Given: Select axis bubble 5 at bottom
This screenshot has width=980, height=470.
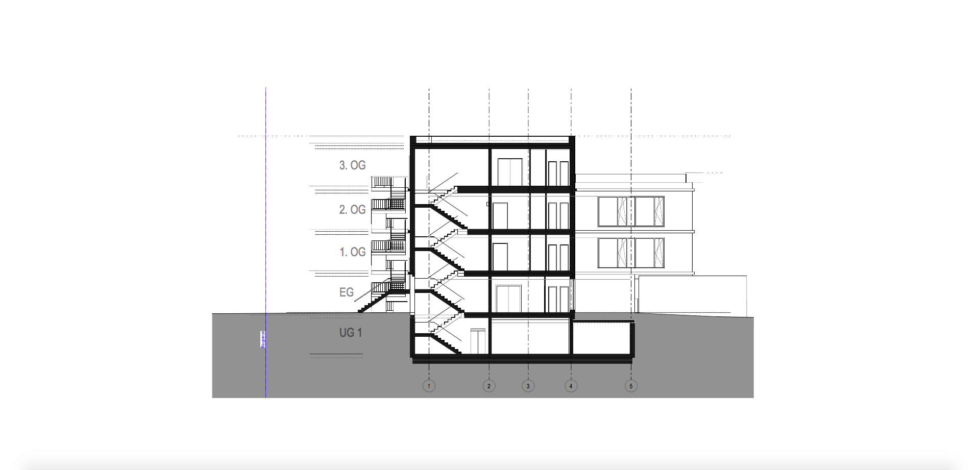Looking at the screenshot, I should (631, 386).
